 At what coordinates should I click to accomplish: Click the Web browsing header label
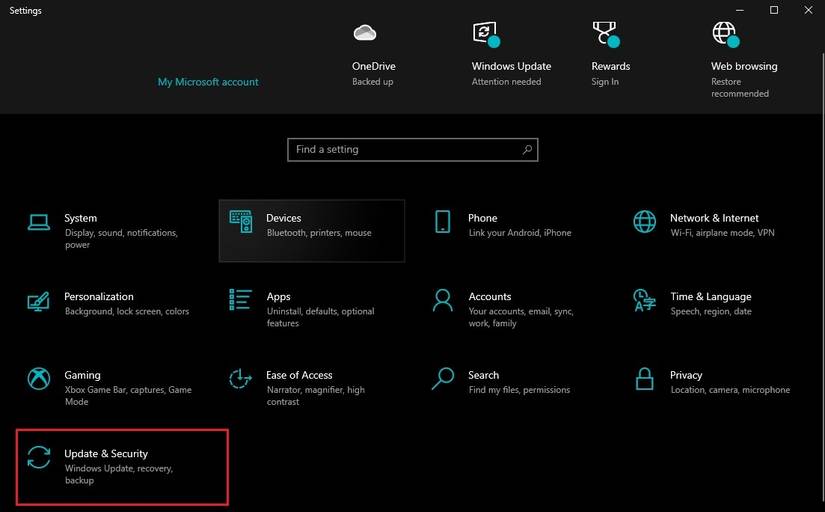click(744, 66)
